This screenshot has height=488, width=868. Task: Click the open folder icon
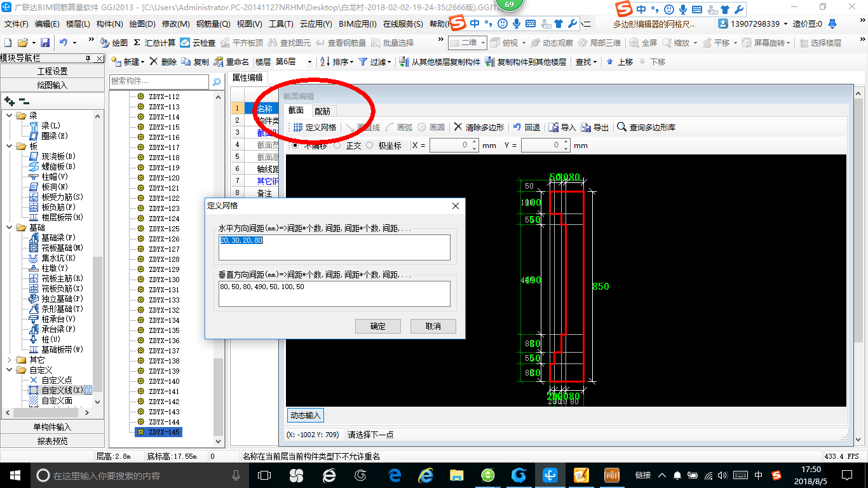coord(23,43)
